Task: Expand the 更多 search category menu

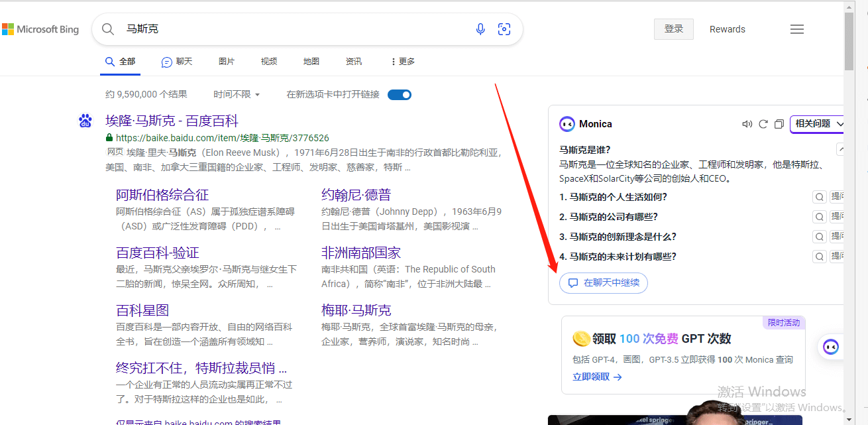Action: pos(403,62)
